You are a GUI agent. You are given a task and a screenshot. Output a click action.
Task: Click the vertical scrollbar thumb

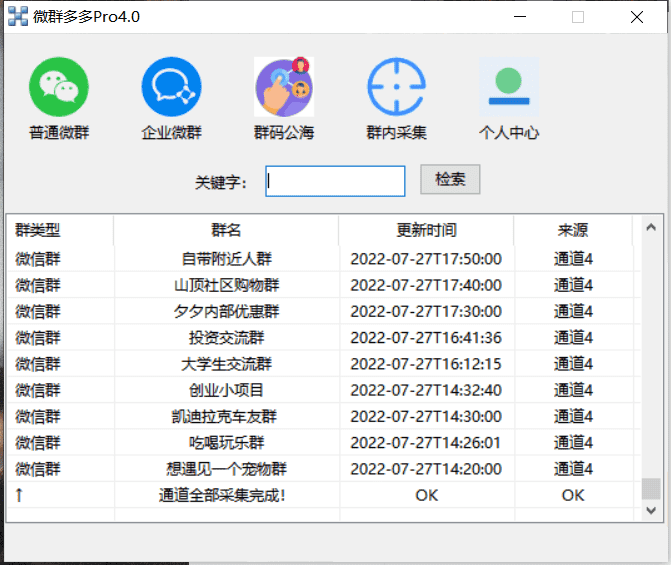pos(651,488)
